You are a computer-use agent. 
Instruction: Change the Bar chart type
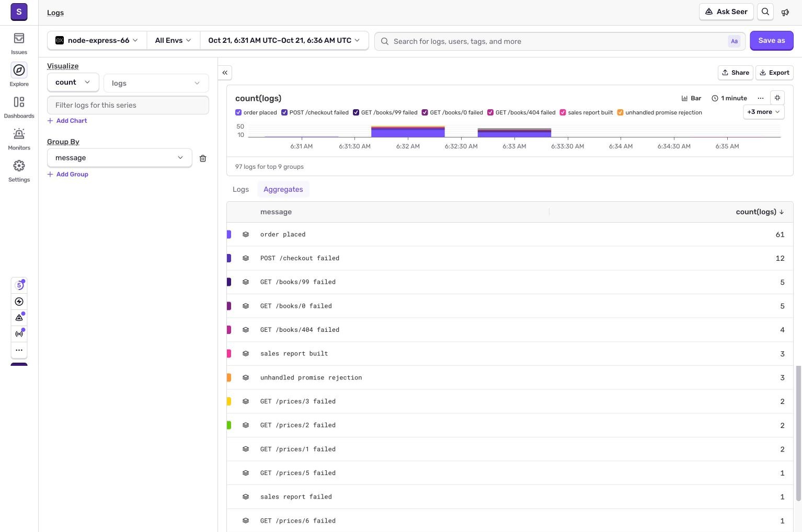pyautogui.click(x=691, y=98)
